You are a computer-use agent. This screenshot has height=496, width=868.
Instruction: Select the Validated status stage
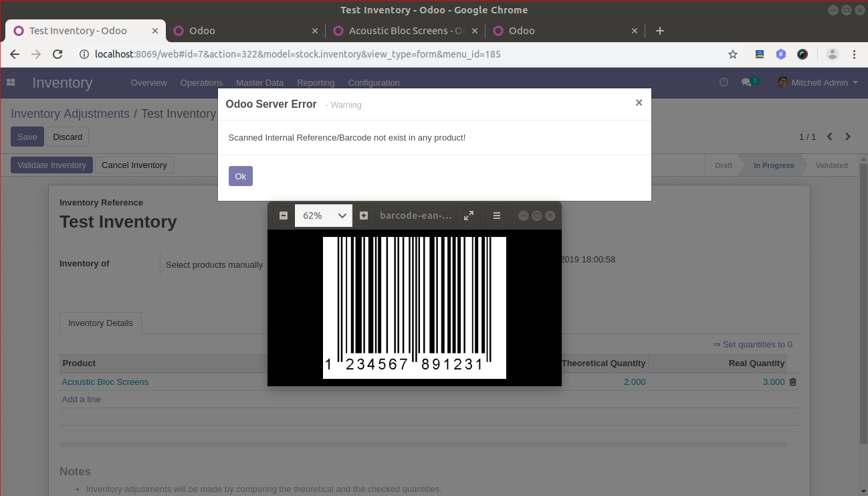[x=831, y=165]
